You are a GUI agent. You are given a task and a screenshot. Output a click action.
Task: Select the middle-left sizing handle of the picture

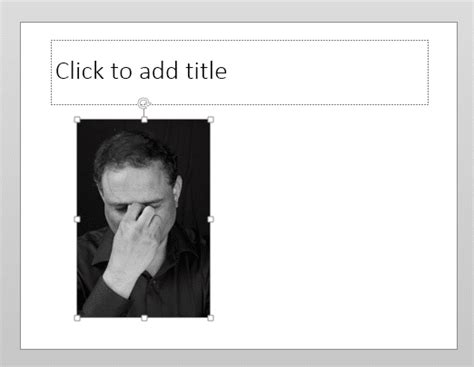pyautogui.click(x=77, y=219)
